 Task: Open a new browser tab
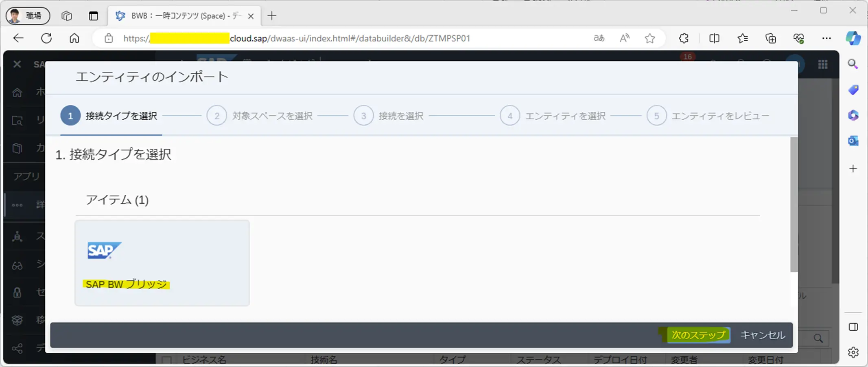(x=272, y=16)
